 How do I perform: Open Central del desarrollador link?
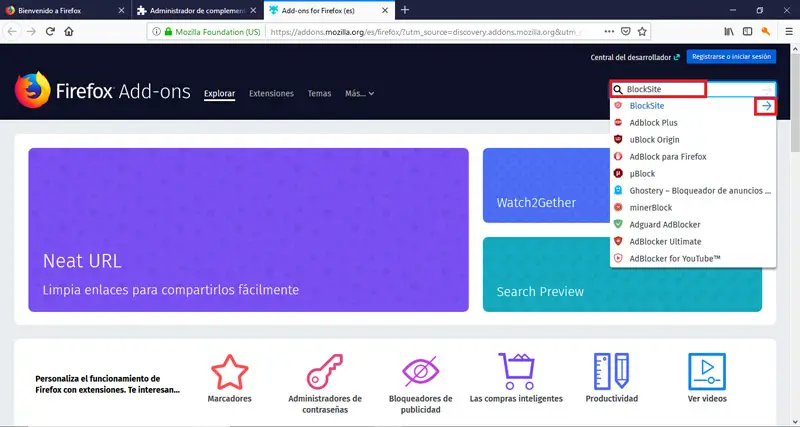point(635,57)
